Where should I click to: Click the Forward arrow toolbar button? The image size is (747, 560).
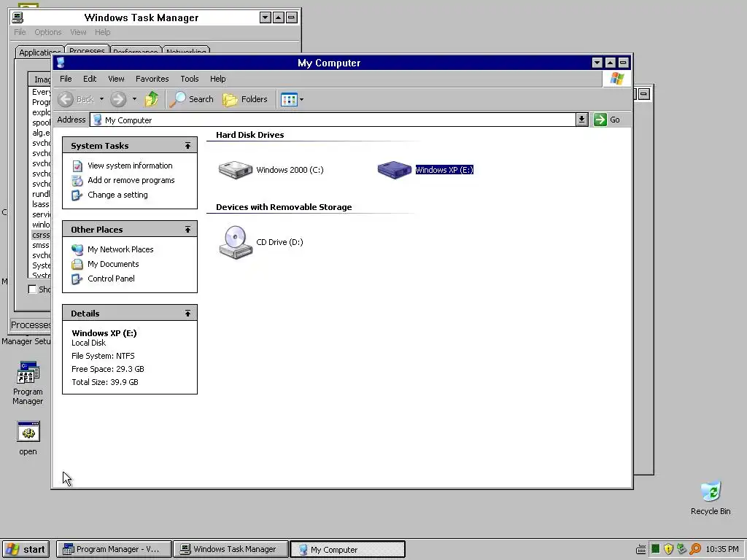[x=118, y=99]
